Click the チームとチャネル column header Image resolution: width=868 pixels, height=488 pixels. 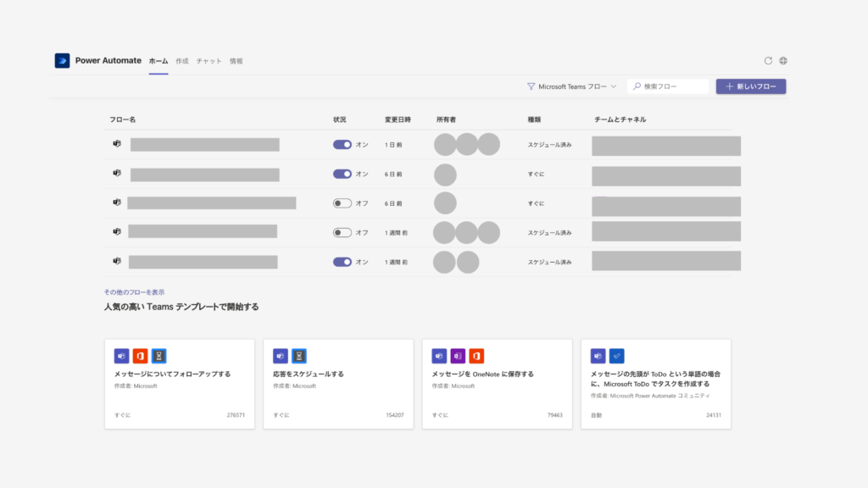[x=620, y=119]
